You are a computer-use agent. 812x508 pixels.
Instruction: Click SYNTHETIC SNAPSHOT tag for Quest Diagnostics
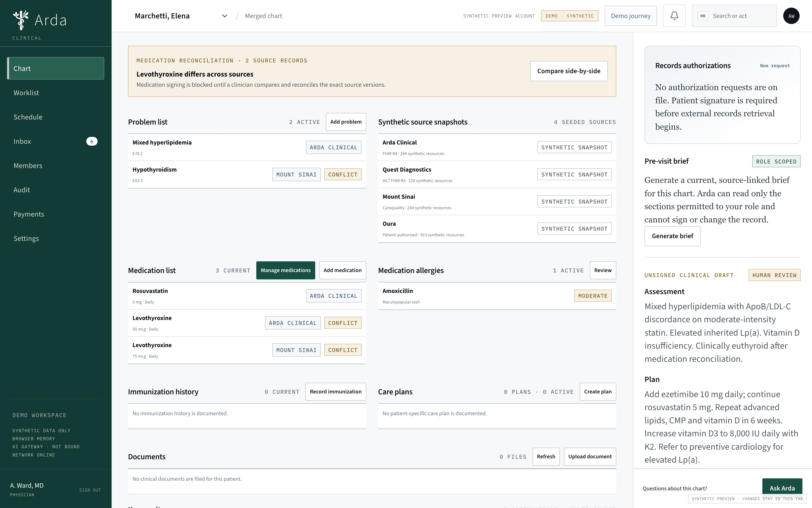[574, 174]
